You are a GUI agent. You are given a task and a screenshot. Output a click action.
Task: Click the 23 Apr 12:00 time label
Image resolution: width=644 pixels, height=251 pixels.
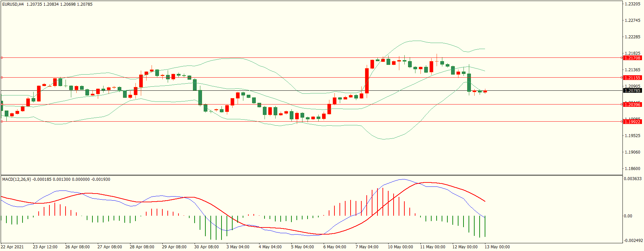point(45,247)
